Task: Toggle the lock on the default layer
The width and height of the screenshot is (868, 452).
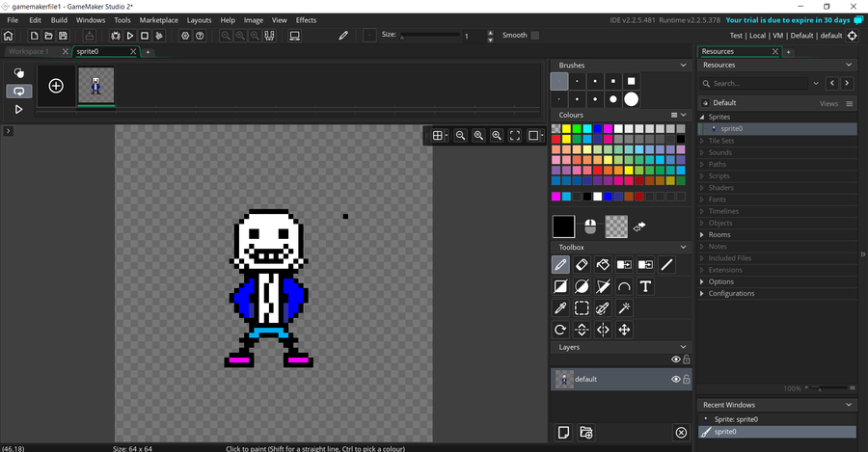Action: (x=687, y=379)
